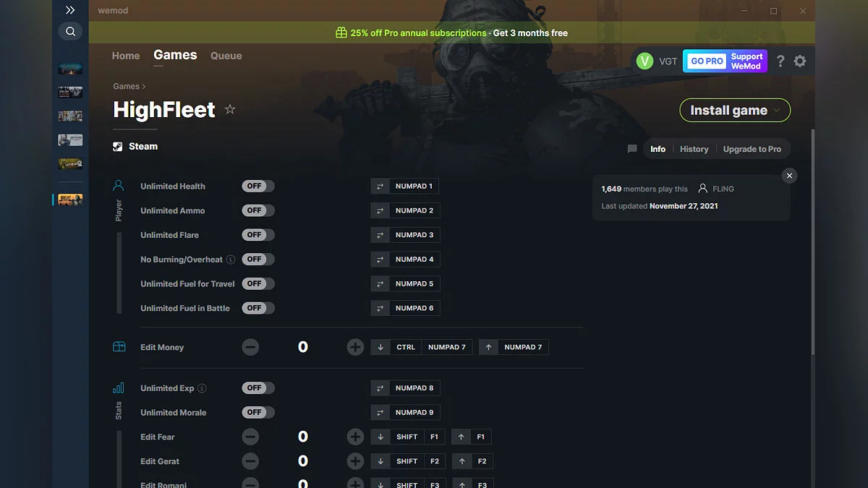Click swap icon beside NUMPAD 6 hotkey
Image resolution: width=868 pixels, height=488 pixels.
click(380, 308)
